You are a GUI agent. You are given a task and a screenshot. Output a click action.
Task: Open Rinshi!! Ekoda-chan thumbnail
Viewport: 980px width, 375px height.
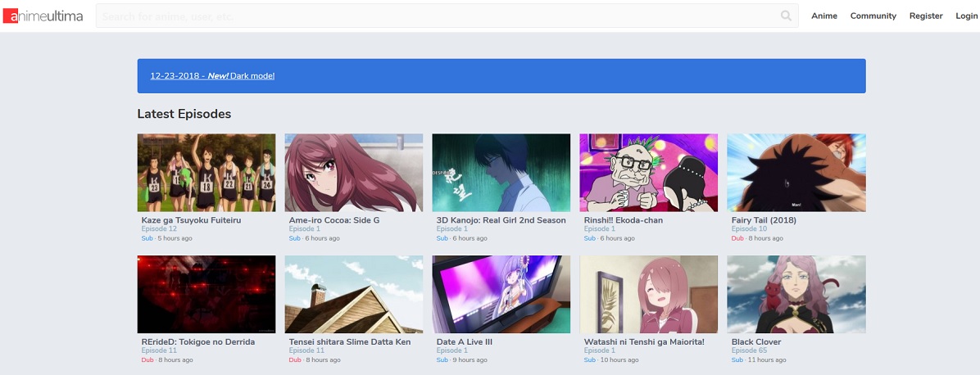point(649,173)
